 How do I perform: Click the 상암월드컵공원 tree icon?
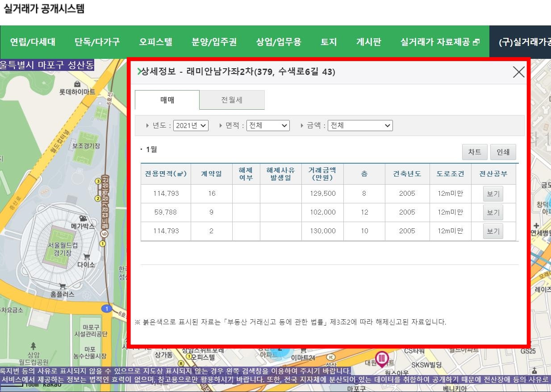pos(33,346)
